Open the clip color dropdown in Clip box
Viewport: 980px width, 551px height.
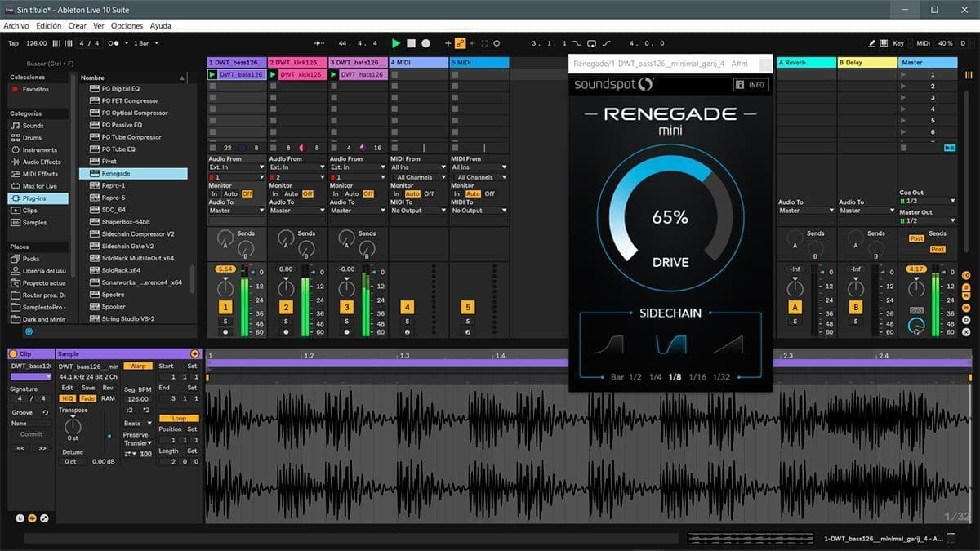pyautogui.click(x=32, y=376)
